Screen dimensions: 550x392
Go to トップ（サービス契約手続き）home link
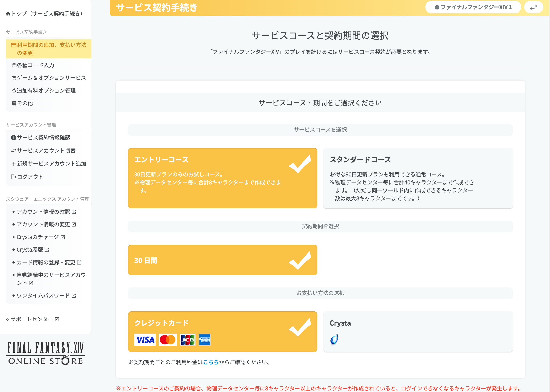tap(45, 14)
